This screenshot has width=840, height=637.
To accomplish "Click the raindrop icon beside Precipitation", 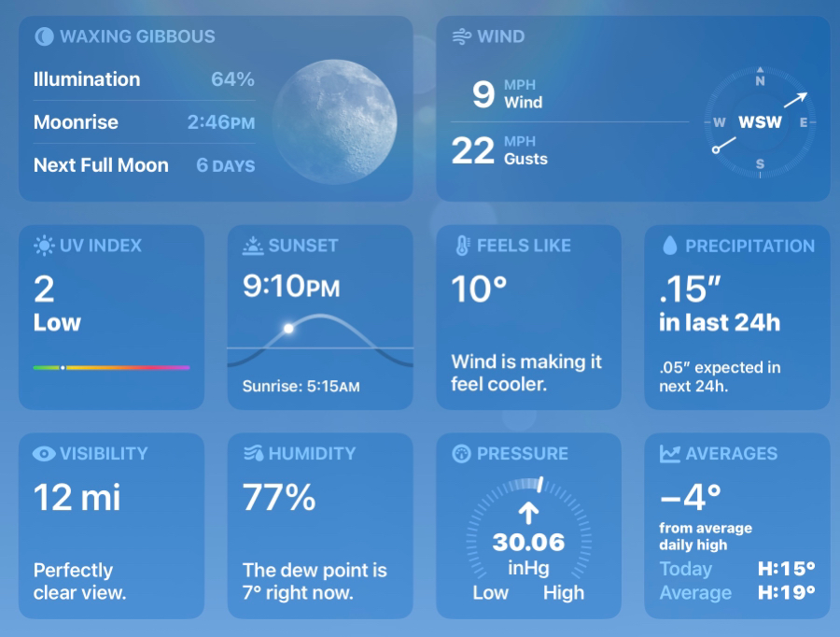I will click(x=669, y=246).
